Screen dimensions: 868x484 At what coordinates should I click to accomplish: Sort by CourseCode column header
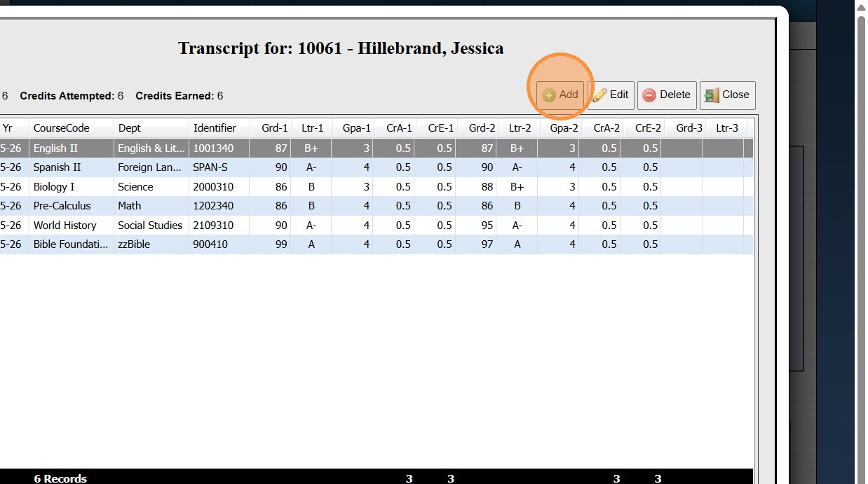click(71, 128)
